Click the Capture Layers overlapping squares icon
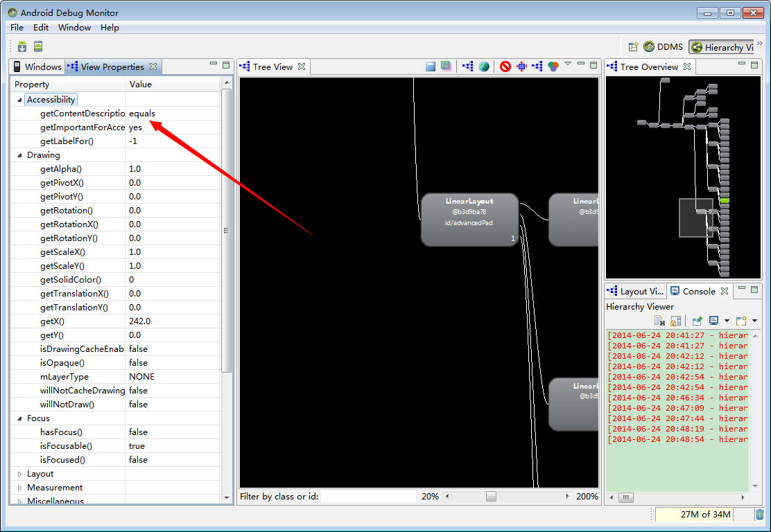Screen dimensions: 771x532 [x=447, y=66]
